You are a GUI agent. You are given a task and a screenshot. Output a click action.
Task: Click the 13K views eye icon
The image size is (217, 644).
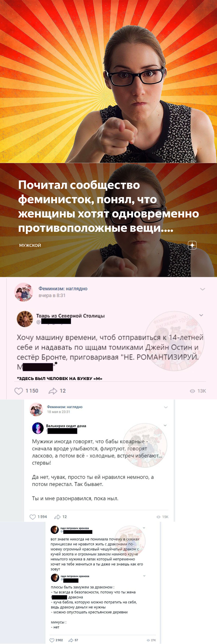(x=192, y=391)
